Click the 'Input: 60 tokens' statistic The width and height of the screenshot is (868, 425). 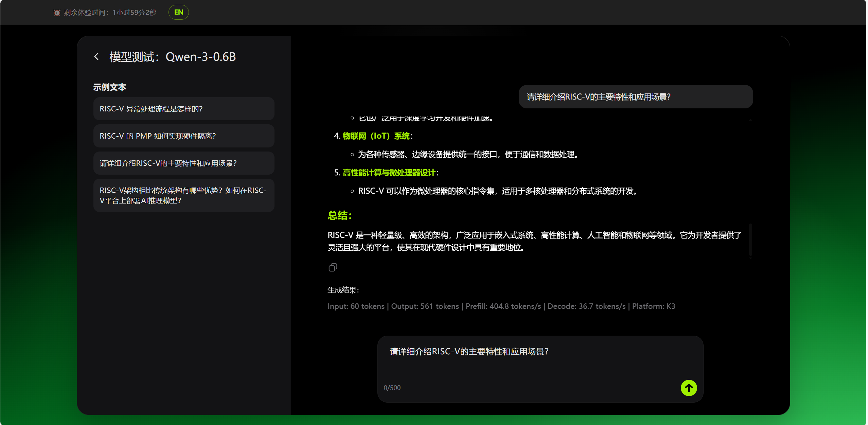coord(356,306)
